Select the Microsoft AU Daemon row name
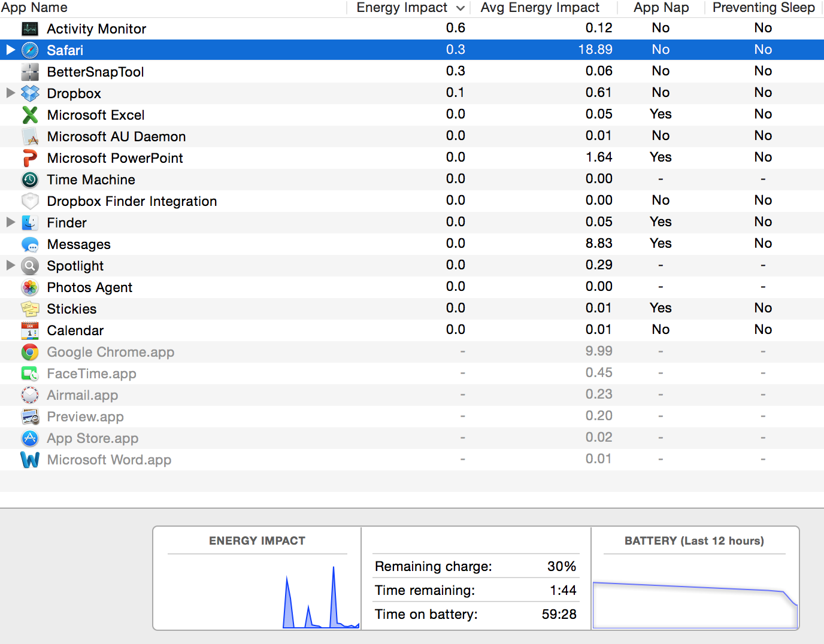Screen dimensions: 824x644 (x=116, y=136)
